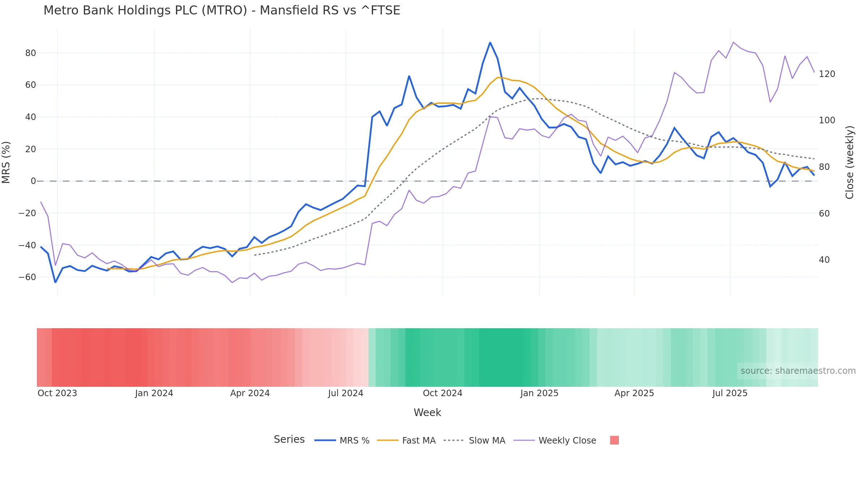This screenshot has width=868, height=488.
Task: Click the 120 tick on Close axis
Action: point(827,74)
